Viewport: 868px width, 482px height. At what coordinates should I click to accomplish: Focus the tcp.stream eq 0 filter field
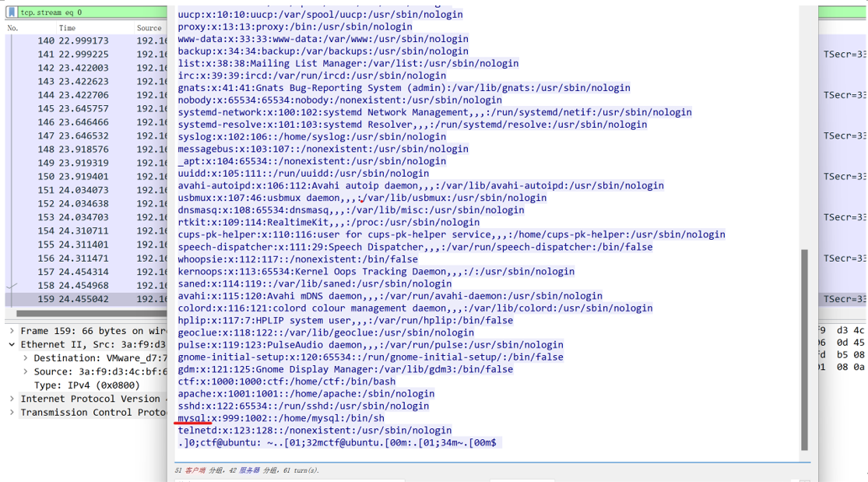pyautogui.click(x=93, y=12)
